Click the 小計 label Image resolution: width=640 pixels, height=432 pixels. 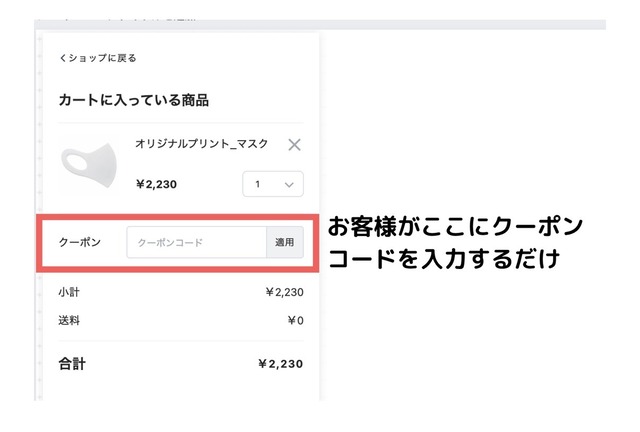(70, 292)
